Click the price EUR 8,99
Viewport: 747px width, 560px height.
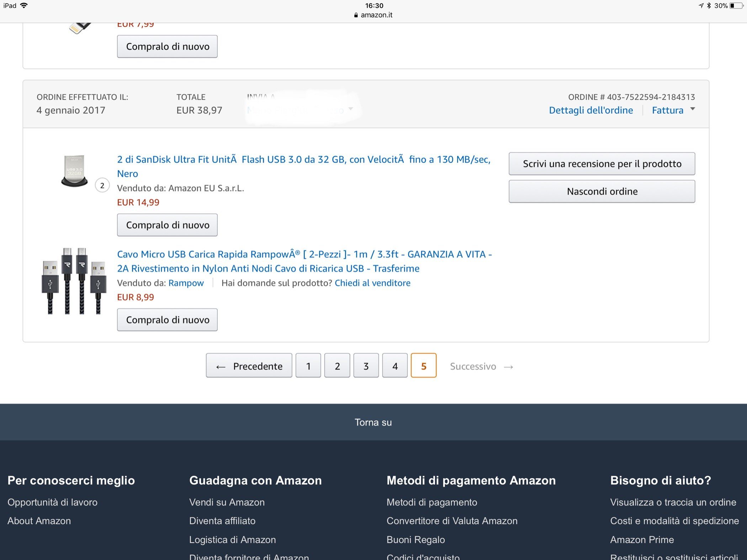(136, 297)
